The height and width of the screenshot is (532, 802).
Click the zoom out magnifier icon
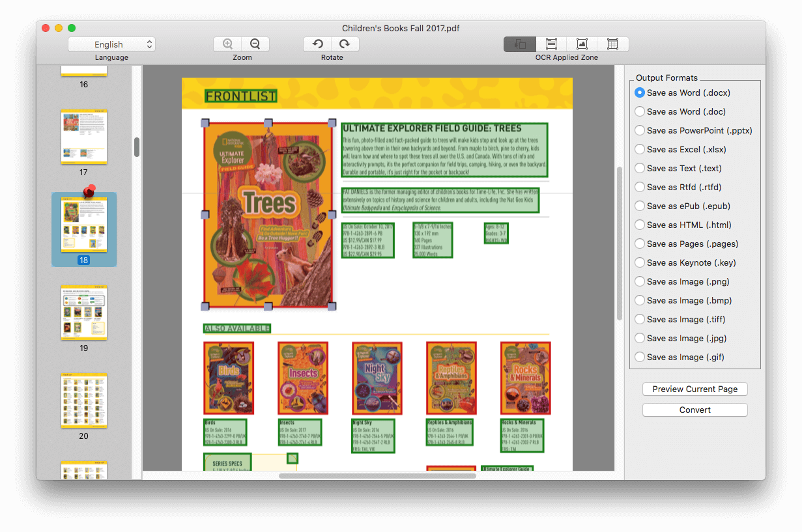(255, 44)
